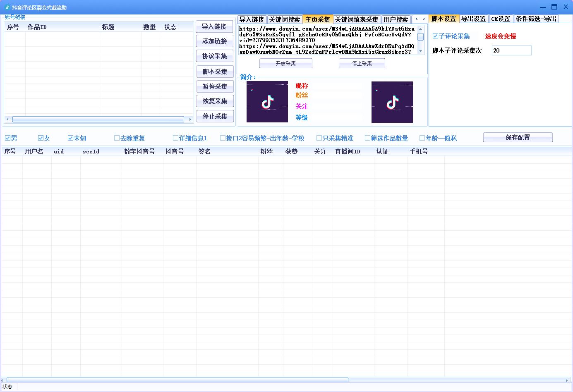Screen dimensions: 573x392
Task: Uncheck the 男 gender filter
Action: (7, 138)
